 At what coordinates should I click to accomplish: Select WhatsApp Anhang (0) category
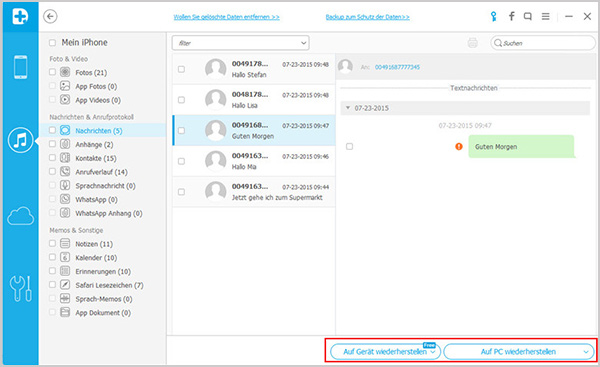point(109,214)
